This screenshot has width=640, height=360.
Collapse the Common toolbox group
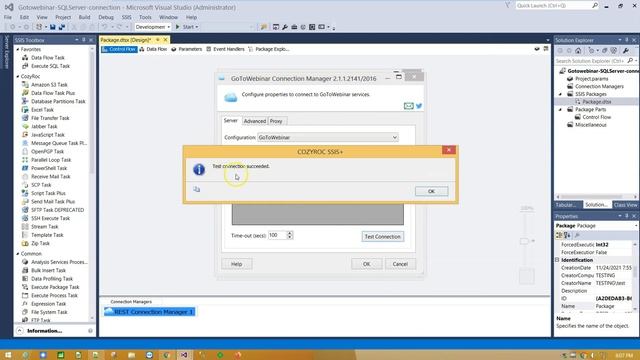(x=18, y=254)
